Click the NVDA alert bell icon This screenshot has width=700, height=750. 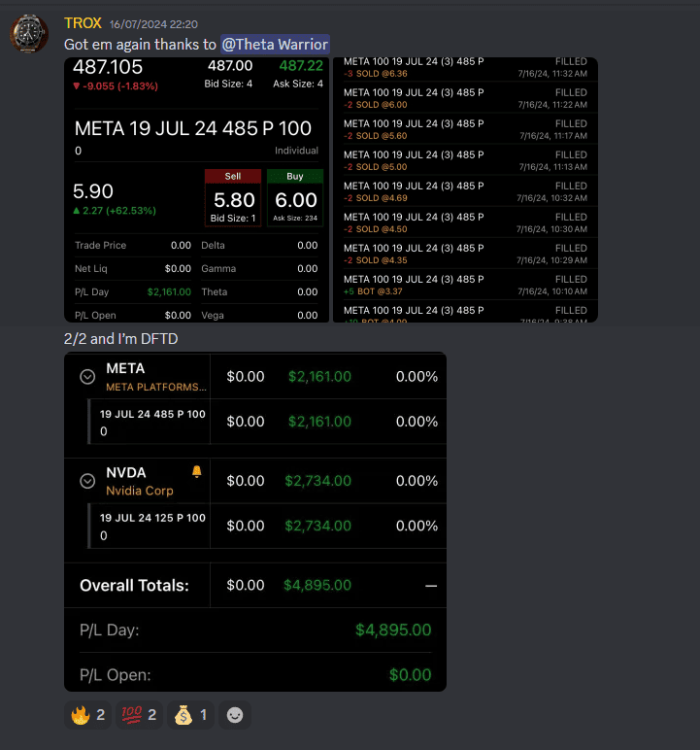pos(196,471)
